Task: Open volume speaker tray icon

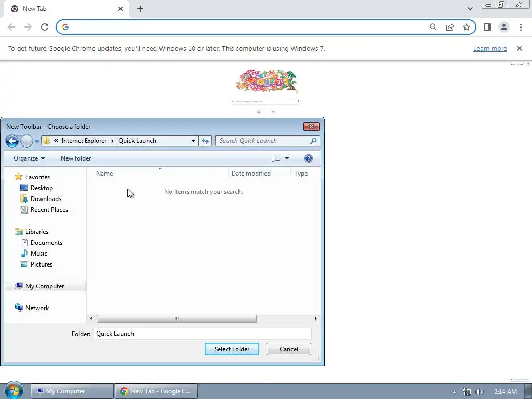Action: click(479, 392)
